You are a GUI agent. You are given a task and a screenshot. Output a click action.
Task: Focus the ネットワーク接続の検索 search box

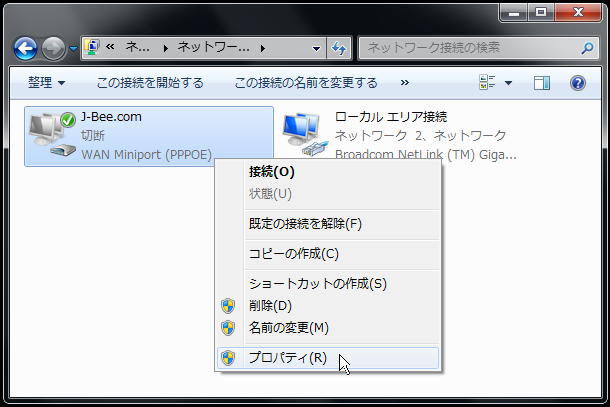[479, 48]
